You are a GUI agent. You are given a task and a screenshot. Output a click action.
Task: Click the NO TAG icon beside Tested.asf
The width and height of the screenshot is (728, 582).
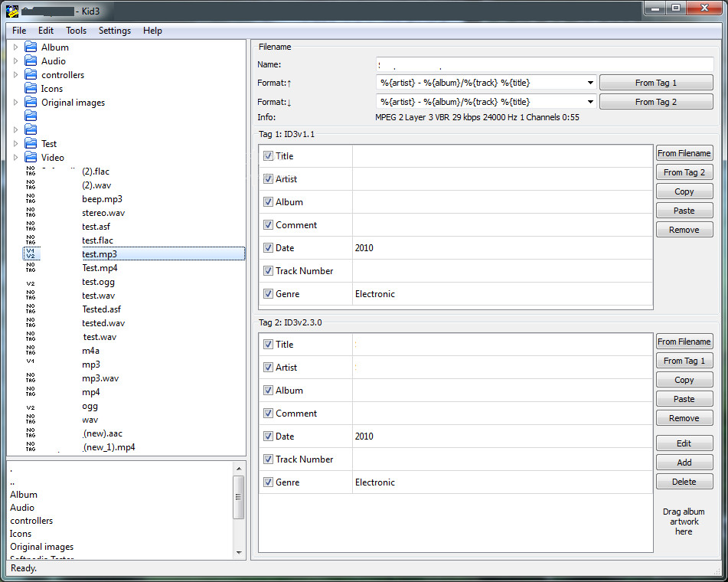pyautogui.click(x=31, y=309)
